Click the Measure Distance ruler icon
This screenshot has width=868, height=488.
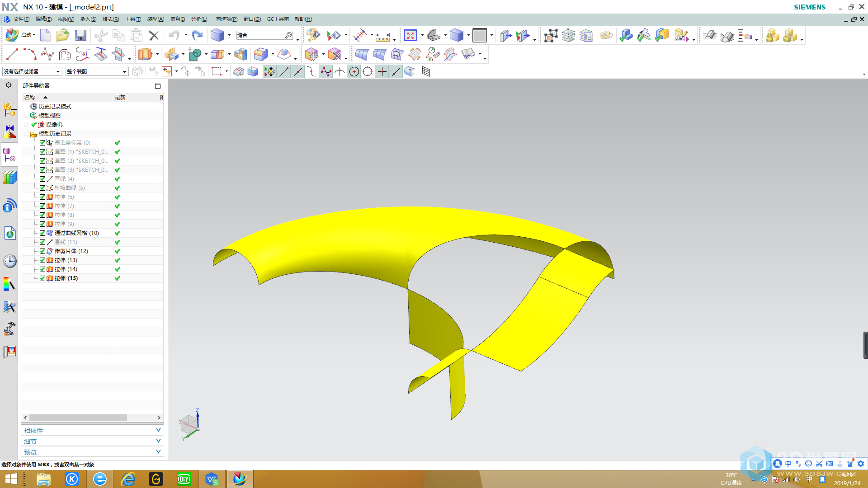pyautogui.click(x=382, y=36)
